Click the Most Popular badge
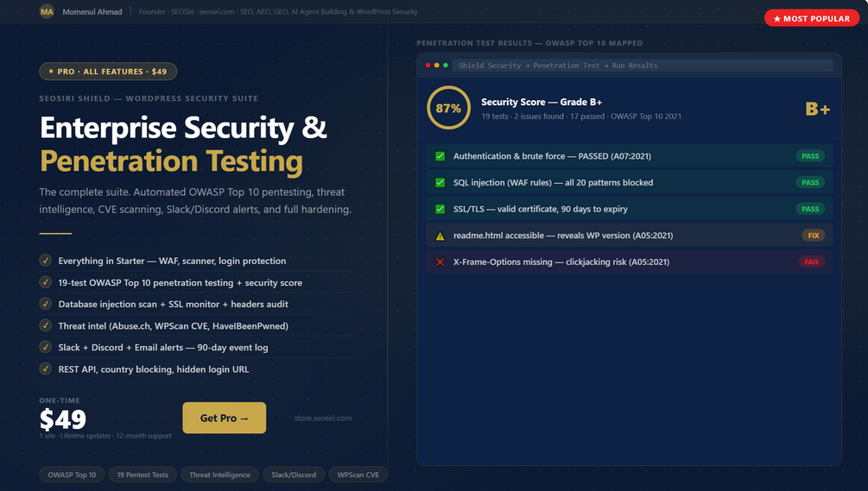Screen dimensions: 868x491 (x=811, y=18)
